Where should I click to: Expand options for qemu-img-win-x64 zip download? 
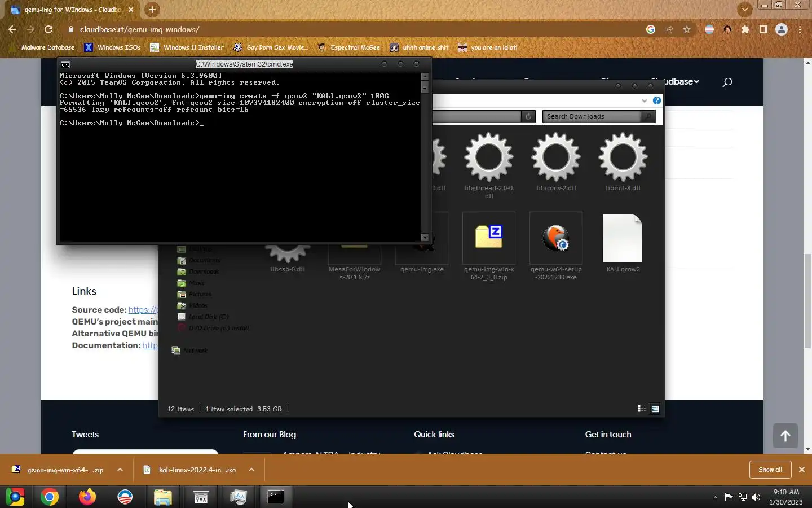pos(120,470)
